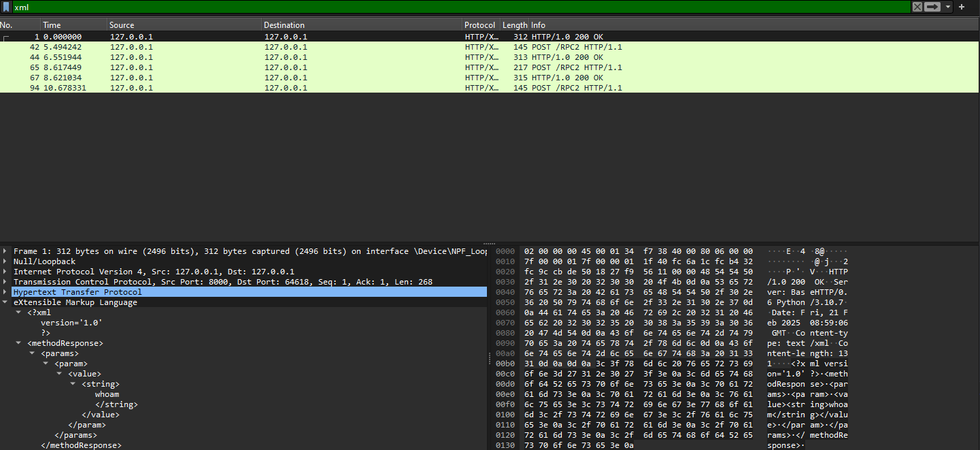
Task: Click hex offset 0130 row
Action: pyautogui.click(x=506, y=445)
